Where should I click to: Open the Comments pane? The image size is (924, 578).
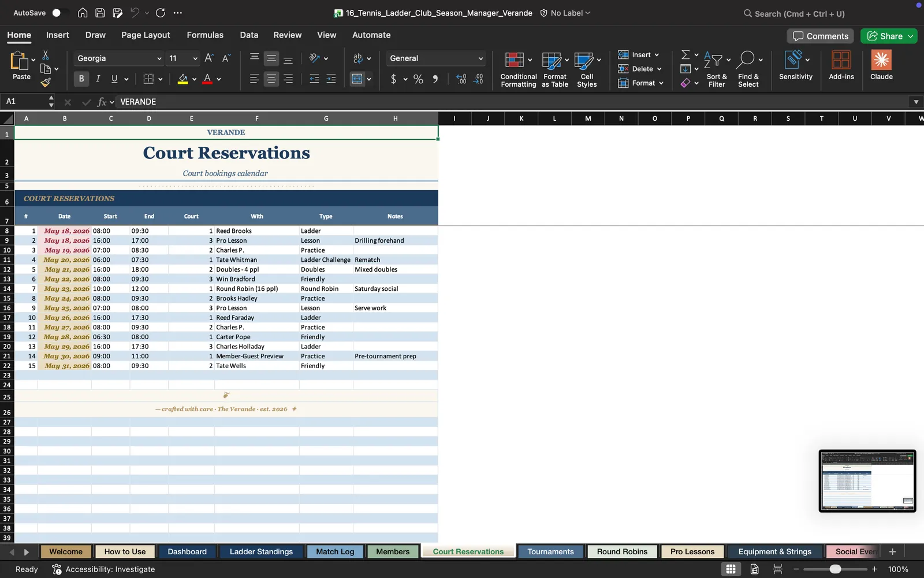click(820, 36)
